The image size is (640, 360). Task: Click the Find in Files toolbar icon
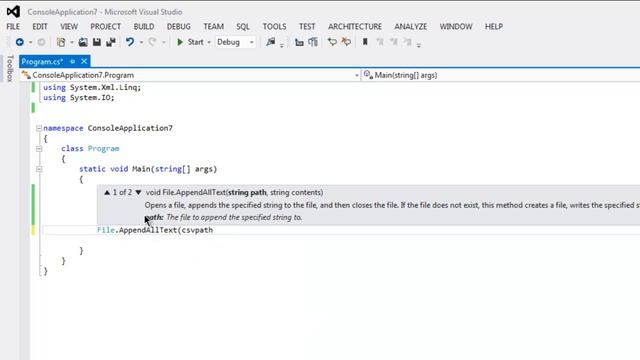pyautogui.click(x=271, y=42)
